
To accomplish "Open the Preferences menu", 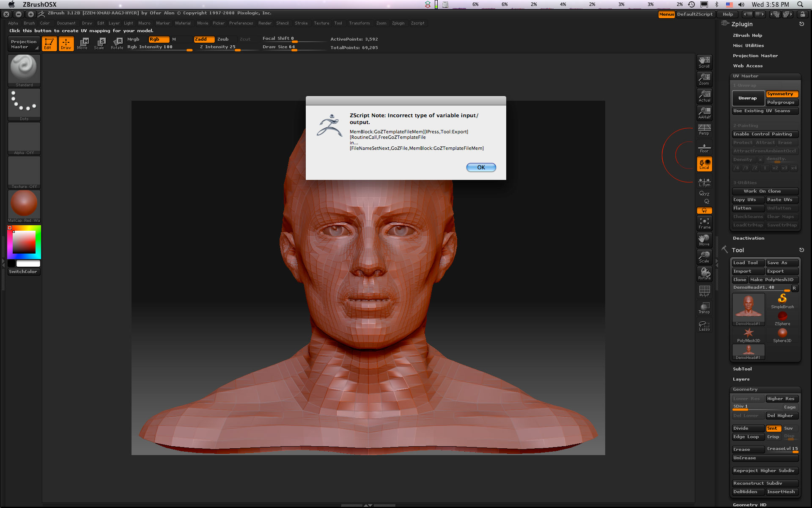I will tap(241, 23).
